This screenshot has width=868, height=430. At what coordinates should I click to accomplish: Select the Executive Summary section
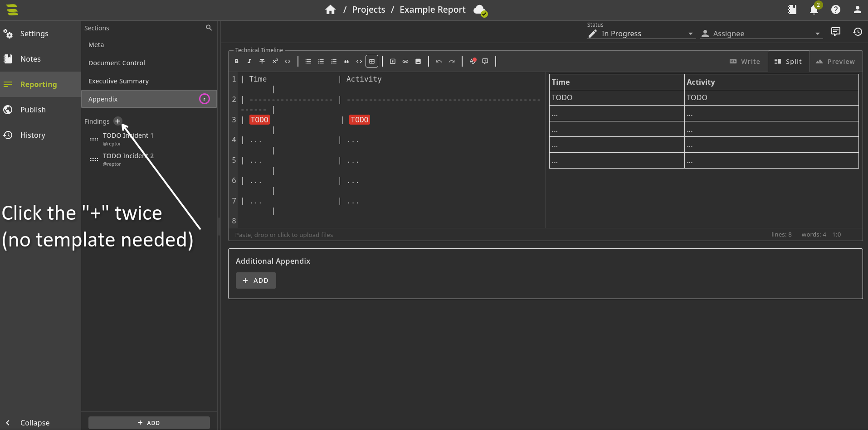coord(149,81)
